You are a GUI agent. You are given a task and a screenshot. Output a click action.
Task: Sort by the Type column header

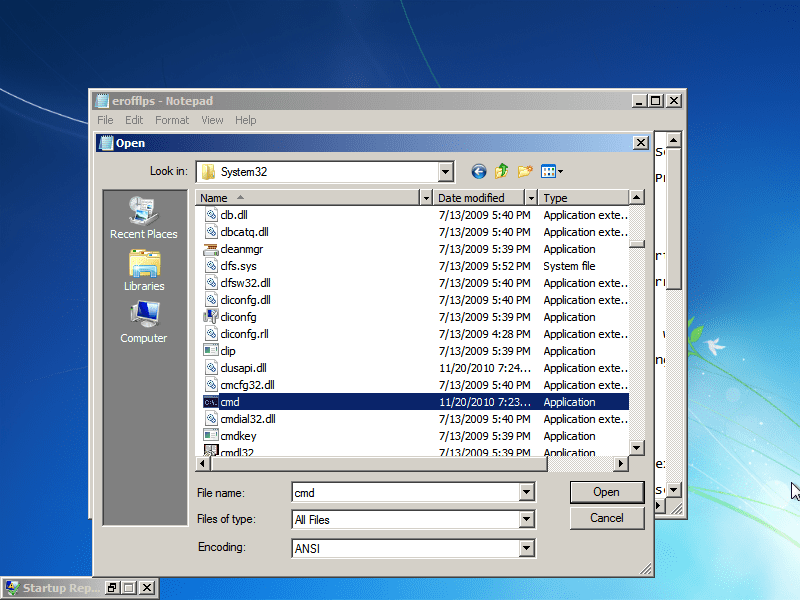583,197
